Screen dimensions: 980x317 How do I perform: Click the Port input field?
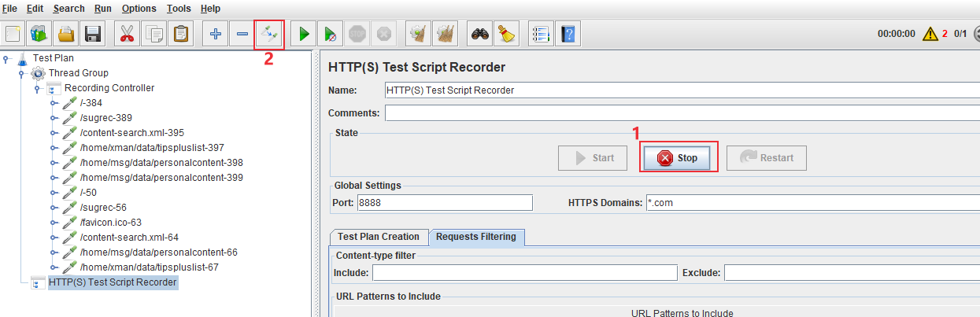[445, 203]
